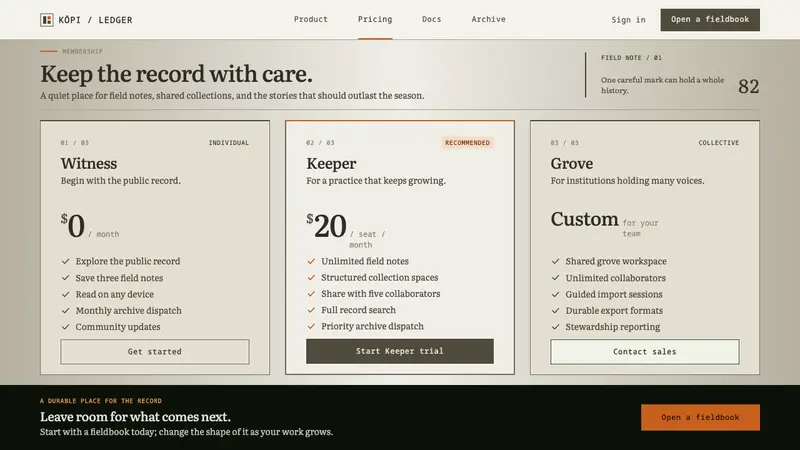Click the RECOMMENDED badge on Keeper
Image resolution: width=800 pixels, height=450 pixels.
point(467,142)
